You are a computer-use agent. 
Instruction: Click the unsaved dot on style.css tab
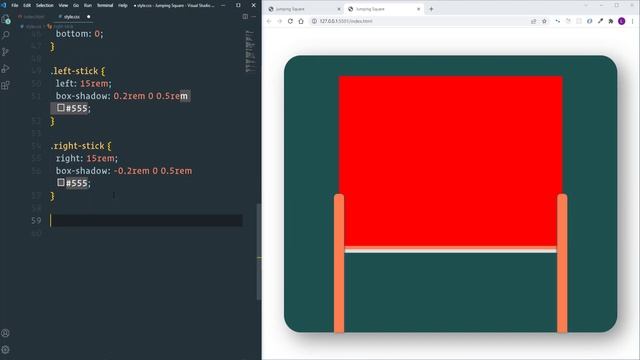[x=89, y=17]
